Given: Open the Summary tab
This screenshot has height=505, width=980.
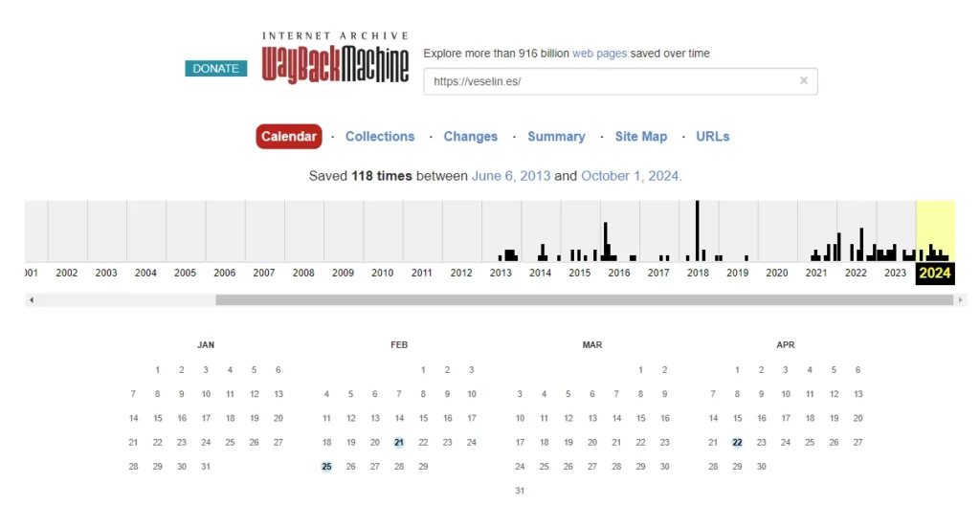Looking at the screenshot, I should [x=556, y=137].
